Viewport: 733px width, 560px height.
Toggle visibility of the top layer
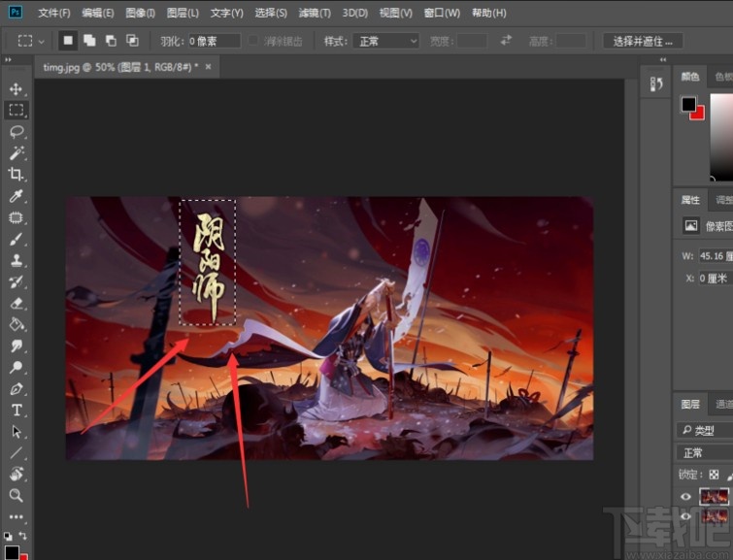click(685, 496)
